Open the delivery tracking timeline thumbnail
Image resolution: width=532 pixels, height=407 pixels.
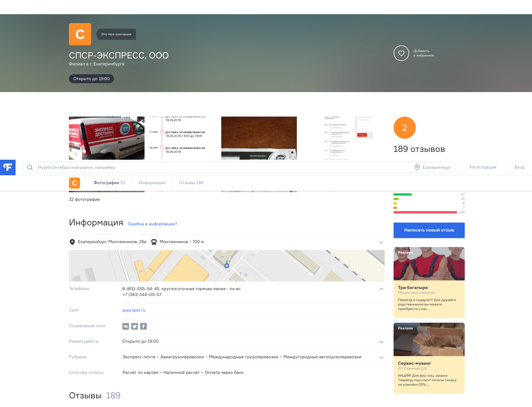(x=183, y=138)
